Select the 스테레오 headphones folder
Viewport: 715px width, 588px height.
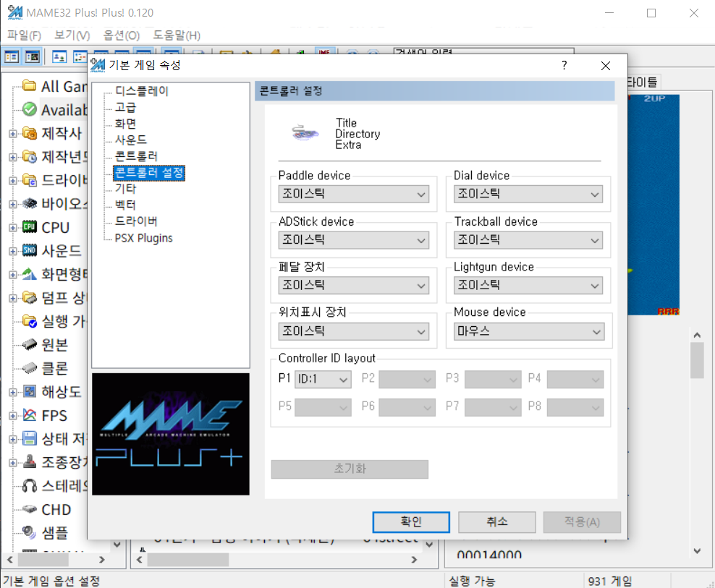tap(30, 485)
